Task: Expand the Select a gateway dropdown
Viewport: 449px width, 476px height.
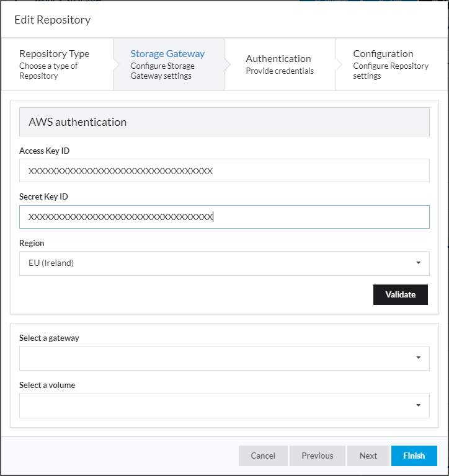Action: click(217, 358)
